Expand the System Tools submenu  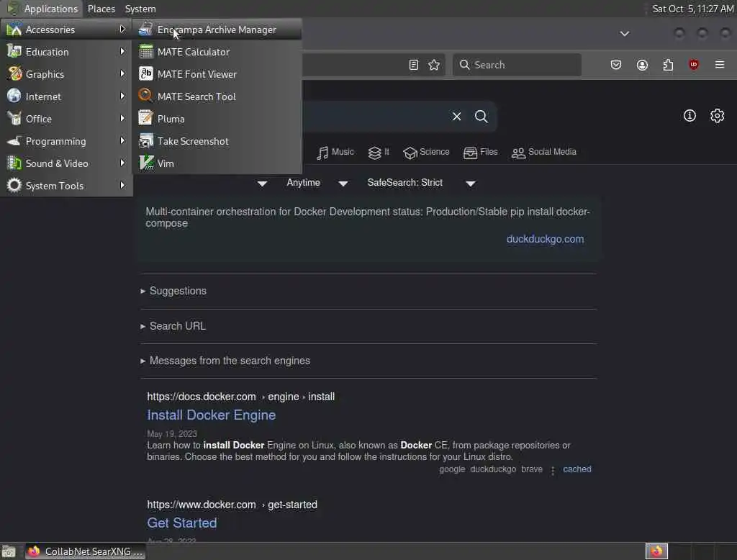[x=66, y=186]
